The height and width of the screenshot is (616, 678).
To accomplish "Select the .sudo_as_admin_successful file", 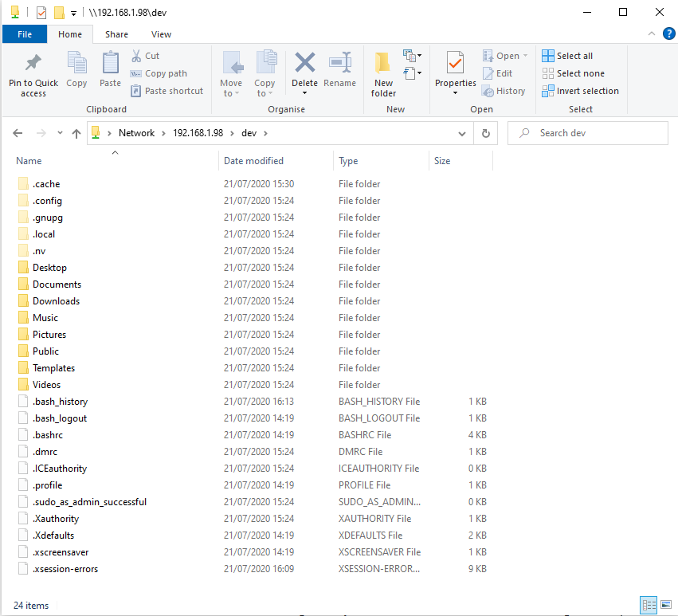I will [89, 502].
